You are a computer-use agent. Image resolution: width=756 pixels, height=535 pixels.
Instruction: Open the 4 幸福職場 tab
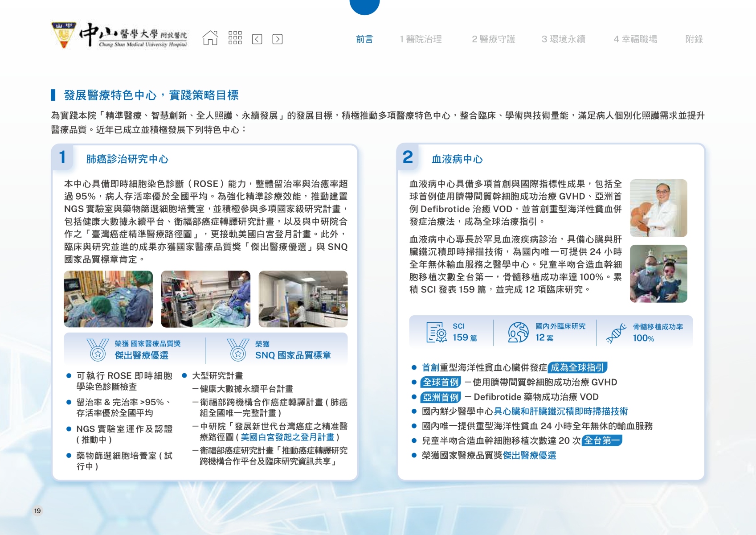[635, 39]
